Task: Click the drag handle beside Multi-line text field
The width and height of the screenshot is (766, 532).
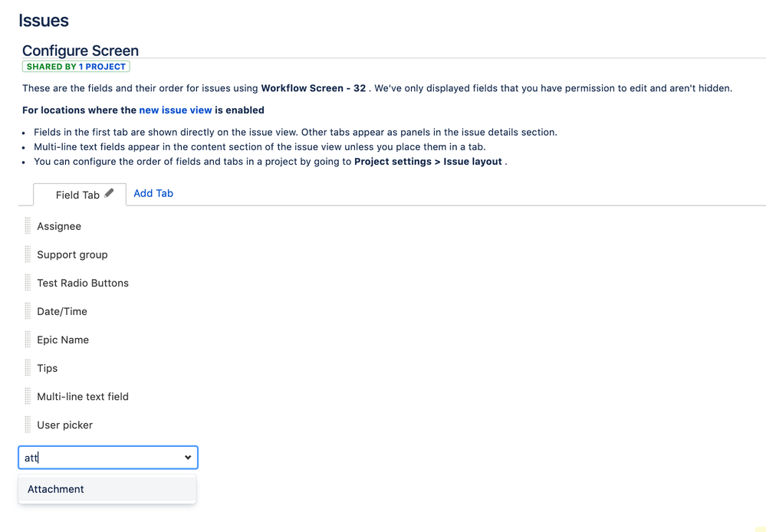Action: click(x=28, y=396)
